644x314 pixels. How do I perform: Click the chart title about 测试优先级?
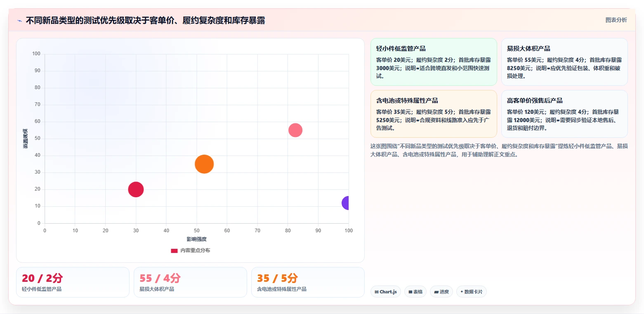(145, 21)
